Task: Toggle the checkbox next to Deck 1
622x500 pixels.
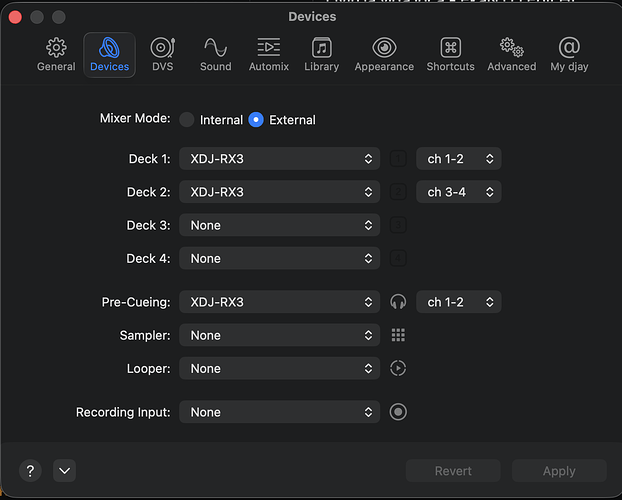Action: [x=398, y=159]
